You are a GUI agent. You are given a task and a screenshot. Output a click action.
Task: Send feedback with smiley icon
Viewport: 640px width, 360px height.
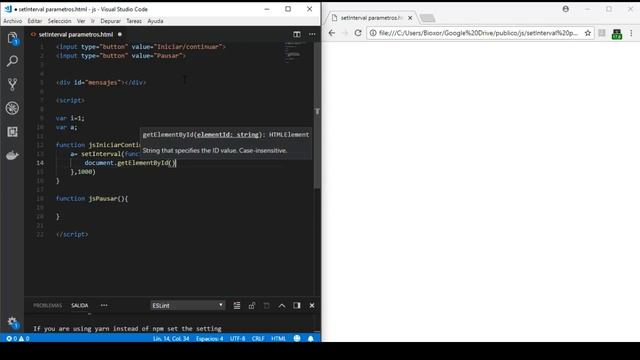click(297, 338)
